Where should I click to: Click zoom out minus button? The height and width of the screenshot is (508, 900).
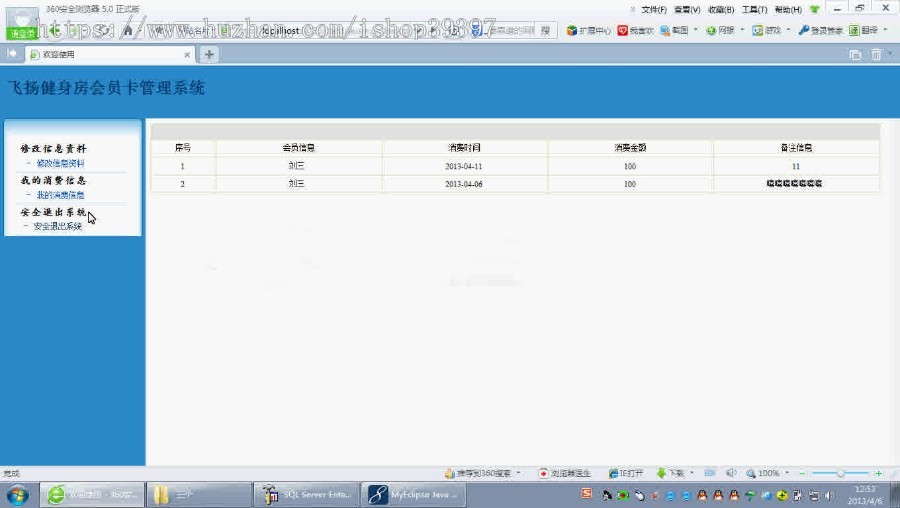pyautogui.click(x=802, y=474)
